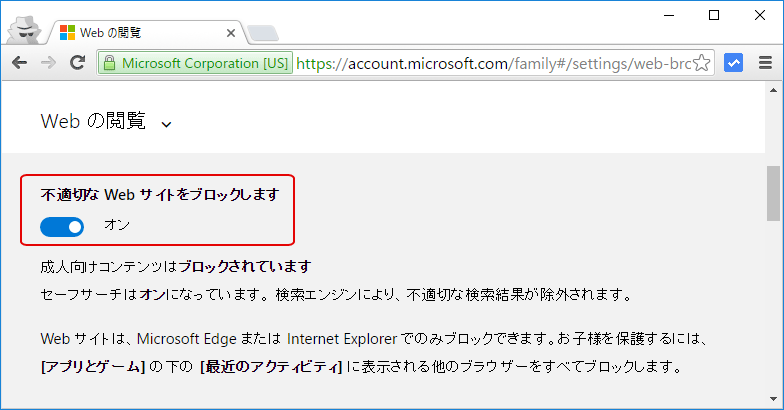Click the scrollbar up arrow
The width and height of the screenshot is (784, 410).
(774, 90)
